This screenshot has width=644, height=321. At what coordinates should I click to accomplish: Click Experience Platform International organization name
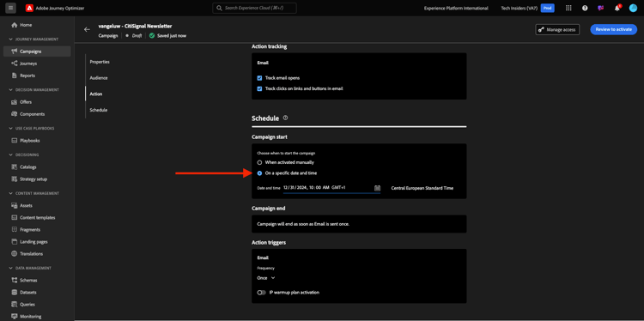pyautogui.click(x=456, y=8)
